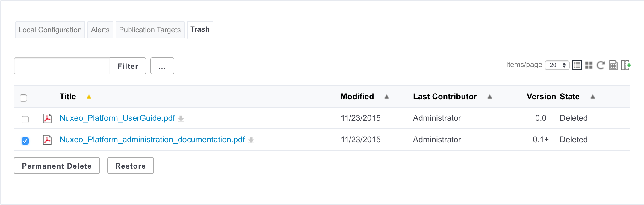Download Nuxeo_Platform_UserGuide.pdf via arrow icon
This screenshot has height=205, width=644.
[x=181, y=119]
